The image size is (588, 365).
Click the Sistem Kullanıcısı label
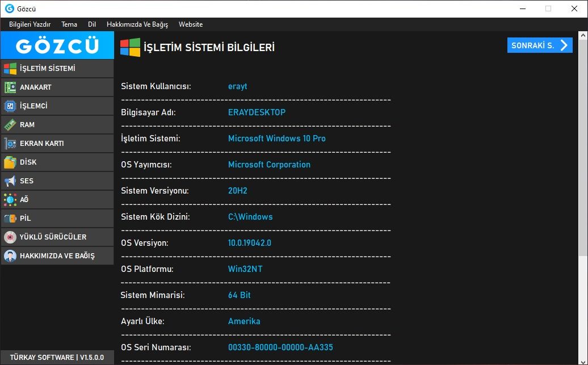[x=156, y=86]
